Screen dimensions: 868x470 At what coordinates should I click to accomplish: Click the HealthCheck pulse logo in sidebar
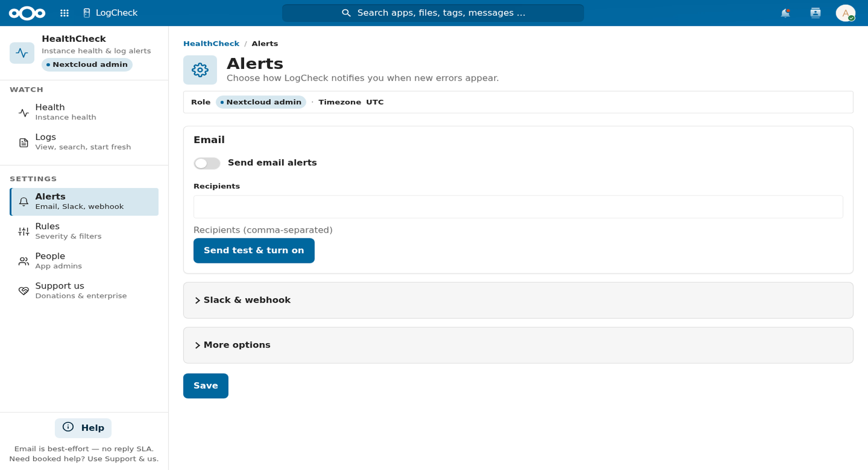click(x=22, y=53)
